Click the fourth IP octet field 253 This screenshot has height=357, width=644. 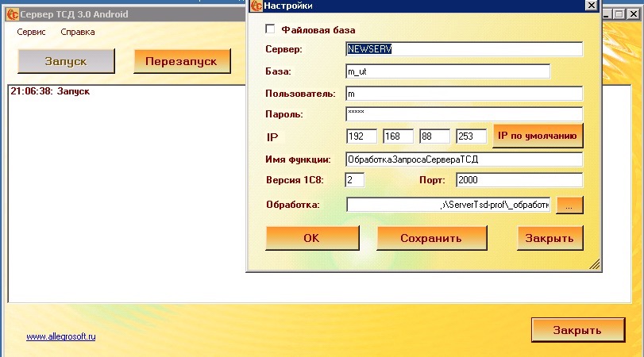(x=471, y=136)
